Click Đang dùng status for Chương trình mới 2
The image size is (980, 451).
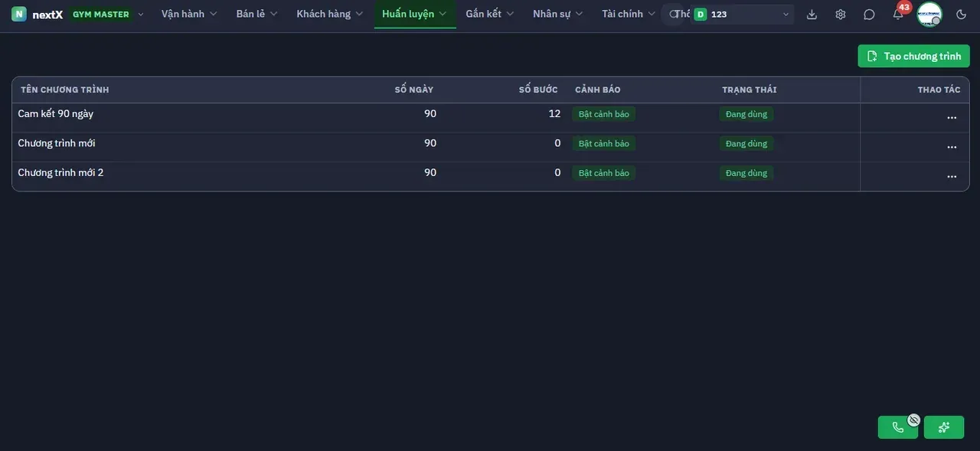point(746,173)
